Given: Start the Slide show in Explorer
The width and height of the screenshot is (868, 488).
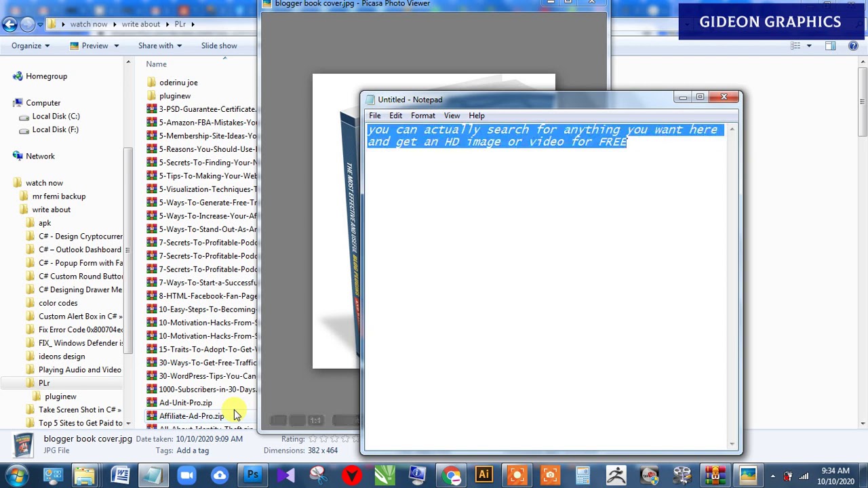Looking at the screenshot, I should point(219,45).
